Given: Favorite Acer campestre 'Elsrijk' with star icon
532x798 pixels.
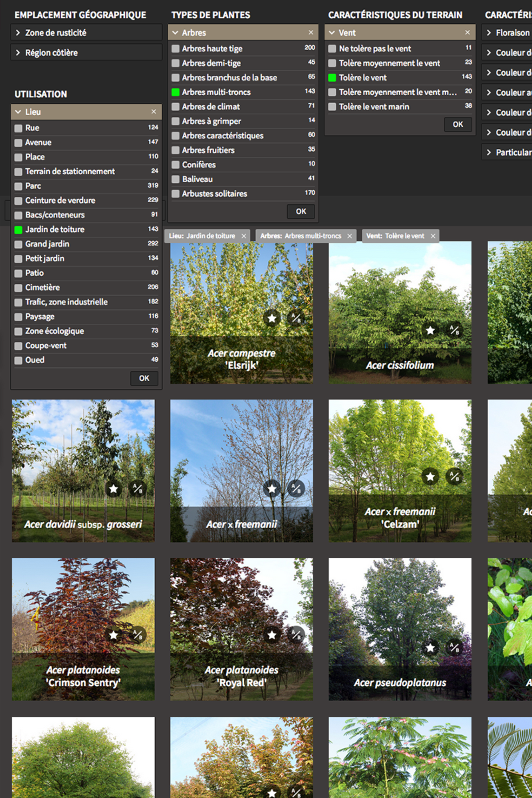Looking at the screenshot, I should click(272, 318).
